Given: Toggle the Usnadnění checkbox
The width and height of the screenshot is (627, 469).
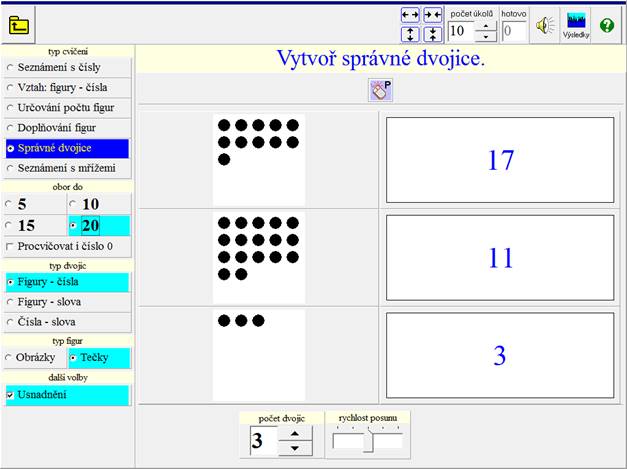Looking at the screenshot, I should [x=67, y=395].
